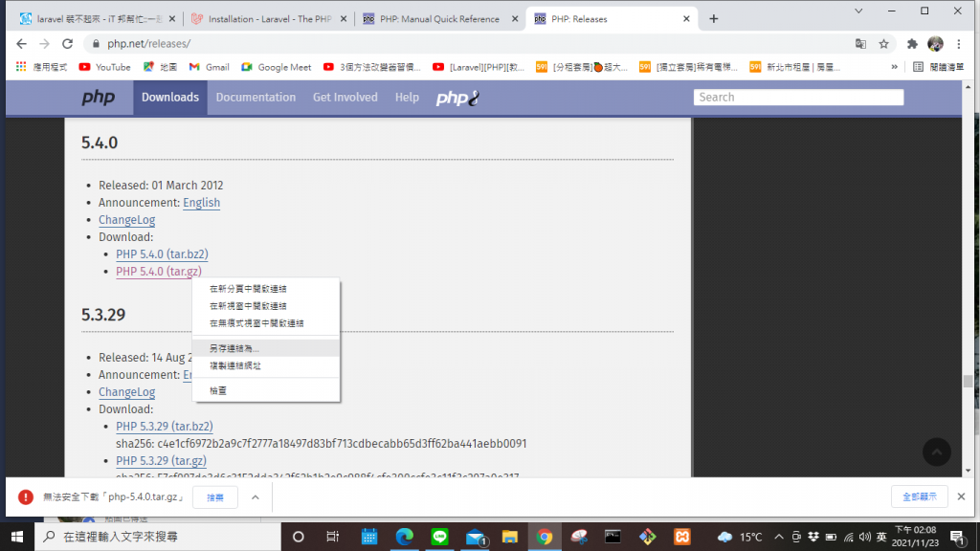980x551 pixels.
Task: Switch to PHP: Manual Quick Reference tab
Action: click(x=440, y=19)
